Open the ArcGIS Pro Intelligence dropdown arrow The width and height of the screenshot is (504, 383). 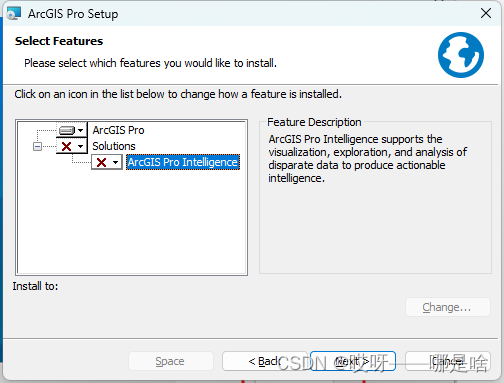(x=115, y=163)
